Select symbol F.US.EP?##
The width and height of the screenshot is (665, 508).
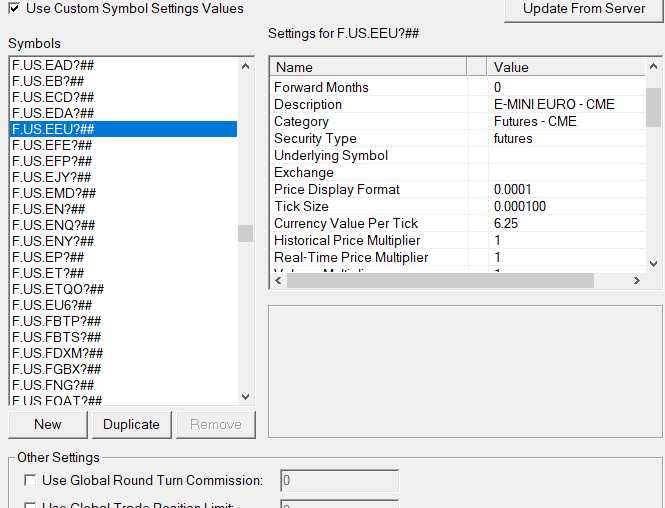coord(48,257)
